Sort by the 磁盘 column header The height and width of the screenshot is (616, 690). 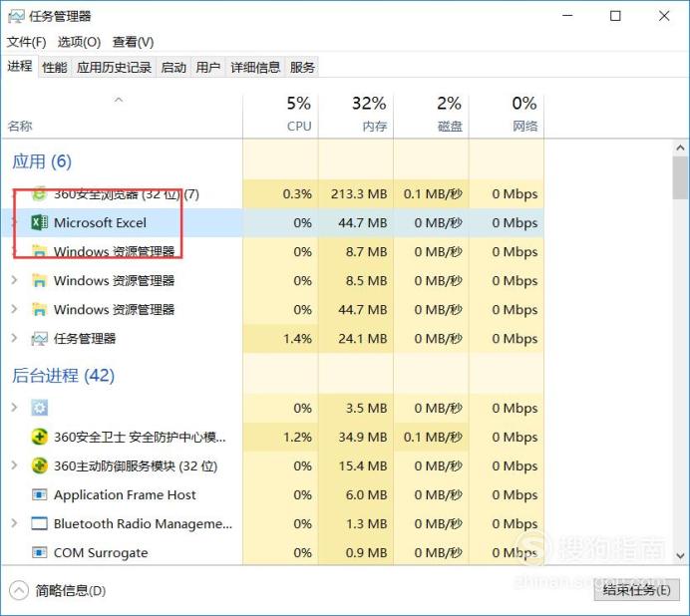click(x=431, y=115)
